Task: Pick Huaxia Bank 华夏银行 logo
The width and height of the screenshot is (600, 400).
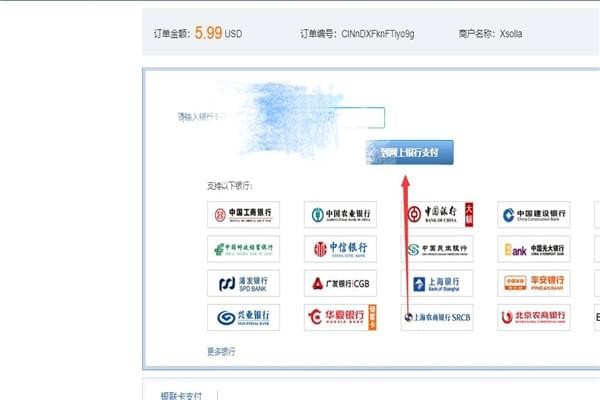Action: coord(341,318)
